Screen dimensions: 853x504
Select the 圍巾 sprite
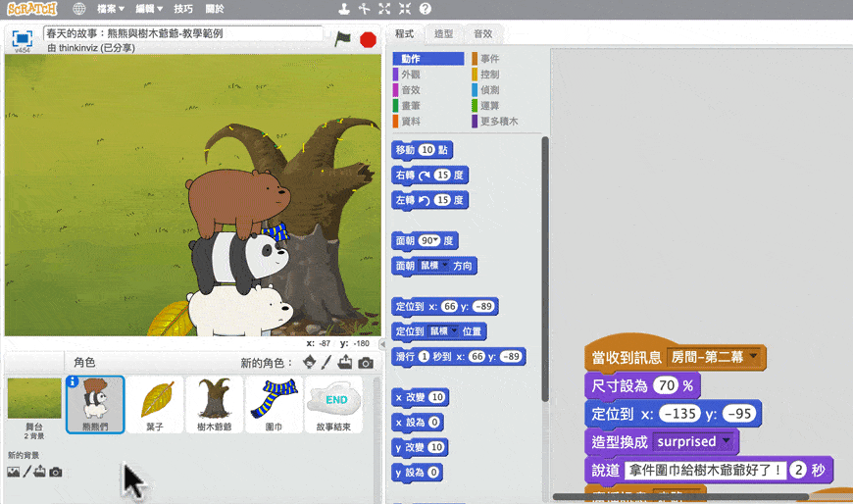pyautogui.click(x=275, y=404)
